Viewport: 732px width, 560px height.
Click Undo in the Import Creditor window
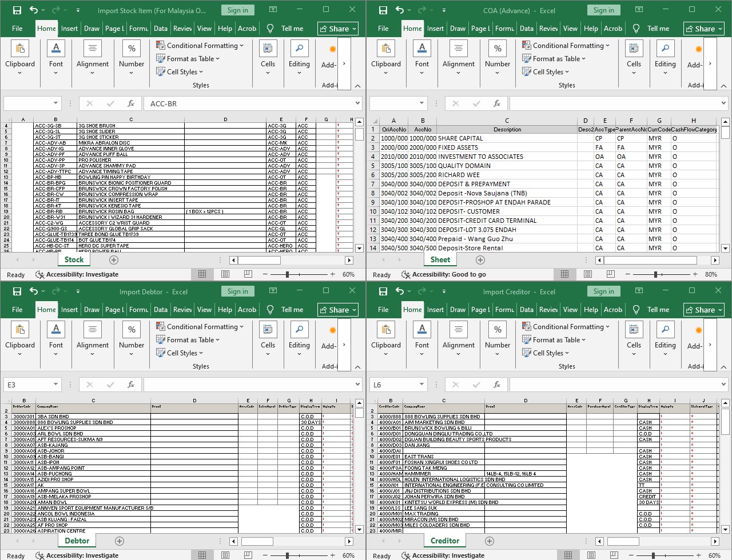click(400, 291)
